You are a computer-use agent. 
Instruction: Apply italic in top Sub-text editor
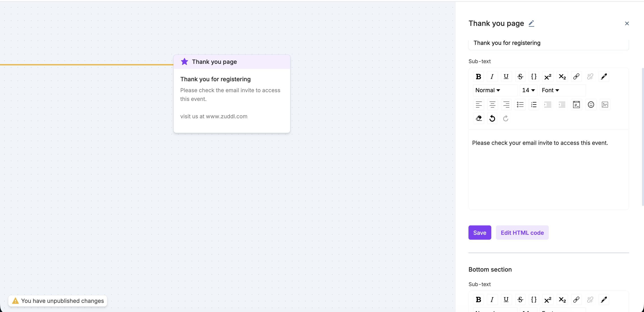pyautogui.click(x=492, y=77)
